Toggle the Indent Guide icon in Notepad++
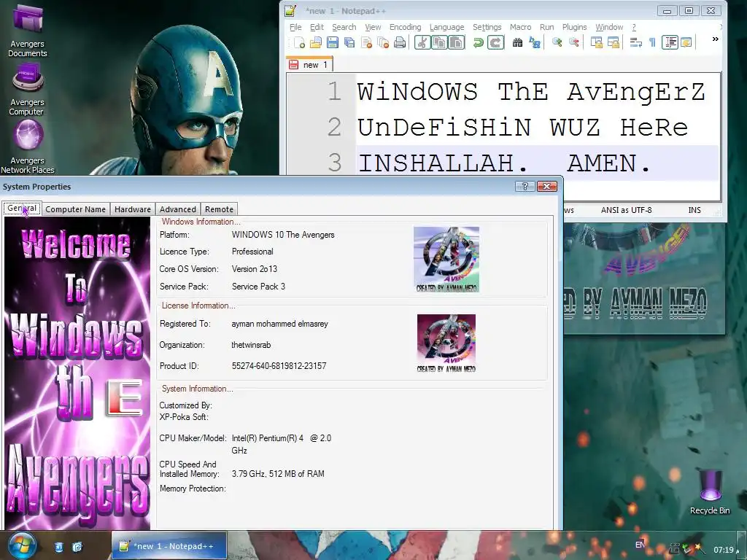This screenshot has width=747, height=560. [670, 43]
